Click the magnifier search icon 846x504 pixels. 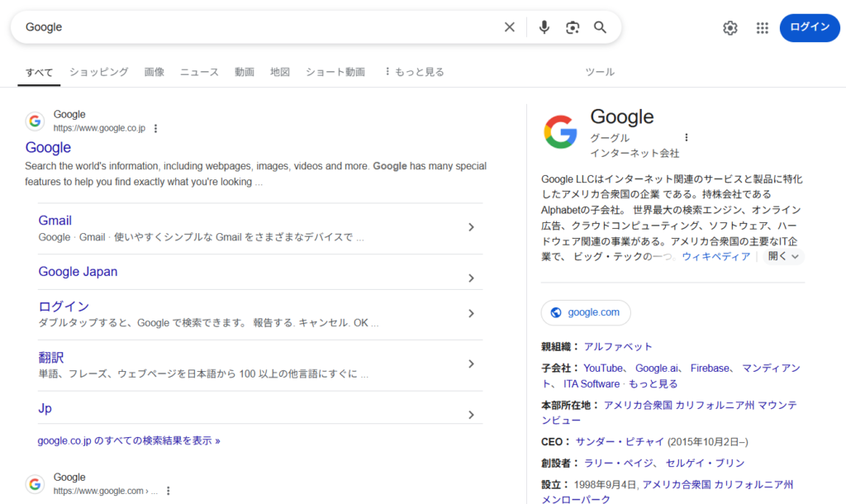click(600, 27)
